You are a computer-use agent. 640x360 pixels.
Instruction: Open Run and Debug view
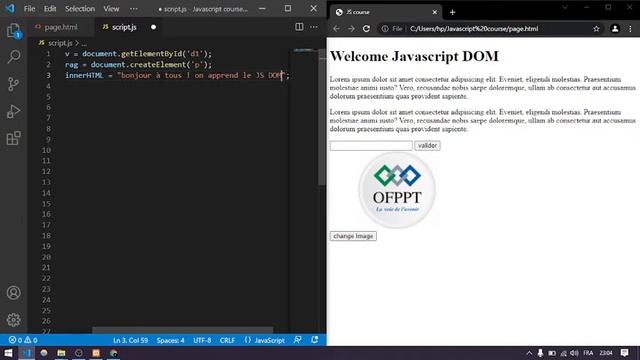[x=13, y=111]
